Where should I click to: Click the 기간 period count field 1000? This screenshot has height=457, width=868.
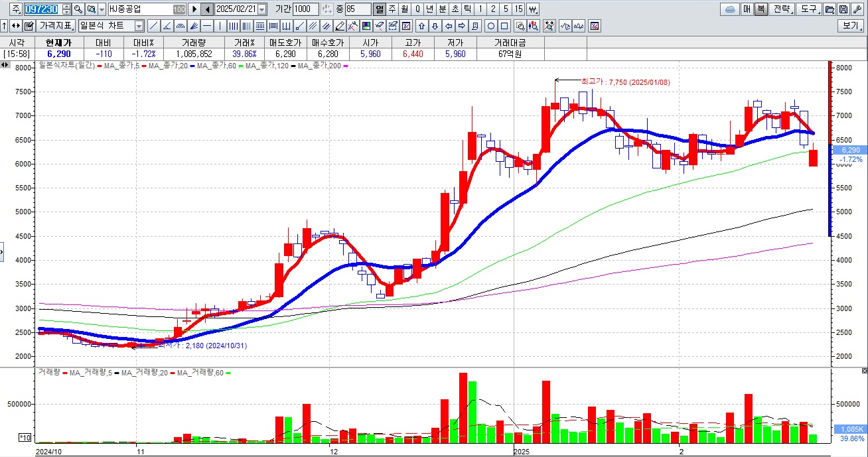(x=306, y=9)
